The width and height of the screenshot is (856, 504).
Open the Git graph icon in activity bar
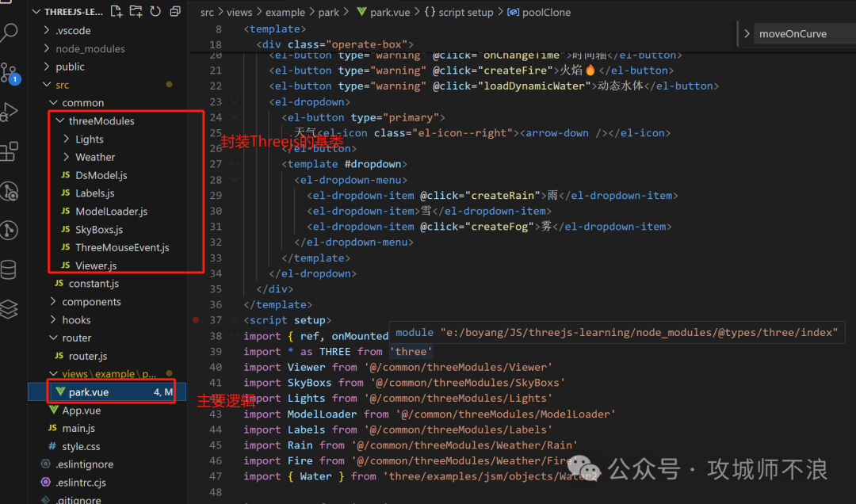[x=10, y=231]
